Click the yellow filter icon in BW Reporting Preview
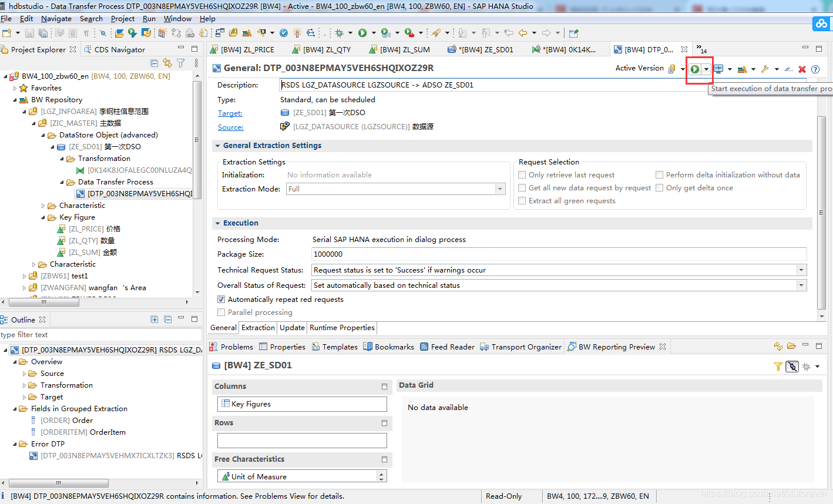The image size is (833, 504). 778,367
